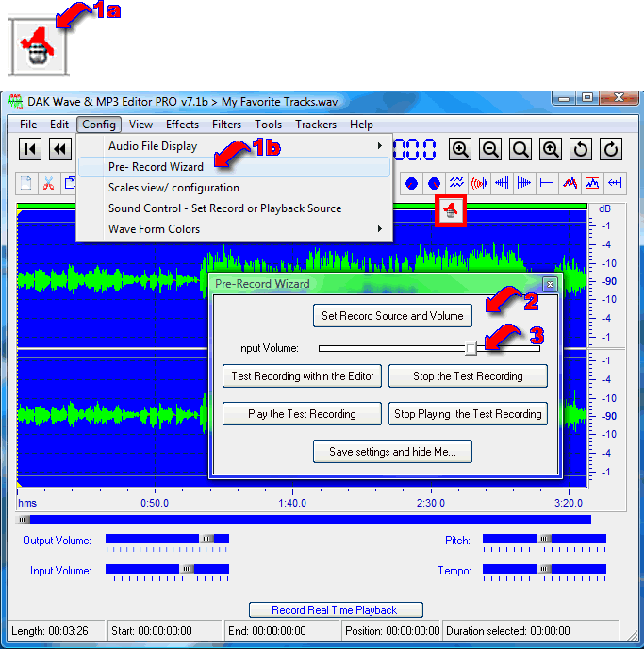This screenshot has height=649, width=644.
Task: Click the Start: 00:00:00:00 status field
Action: tap(165, 631)
